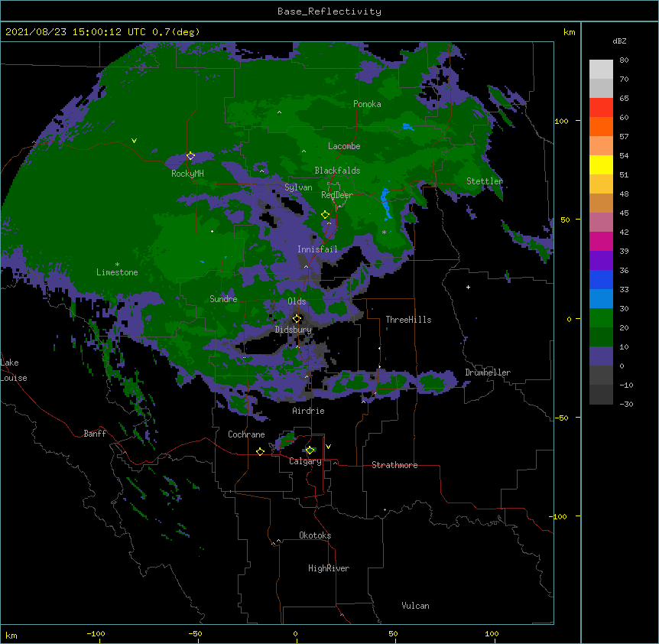Click the Lacombe label on the map
Viewport: 659px width, 644px height.
(x=344, y=146)
